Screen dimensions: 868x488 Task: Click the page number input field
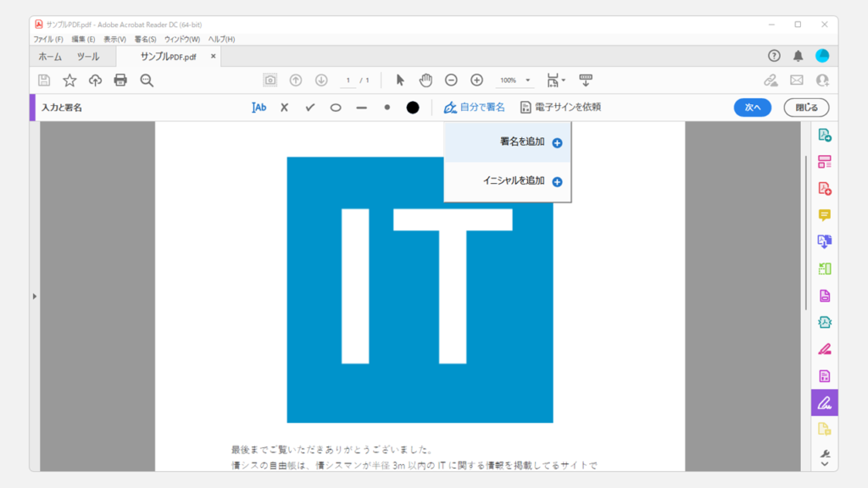coord(348,80)
